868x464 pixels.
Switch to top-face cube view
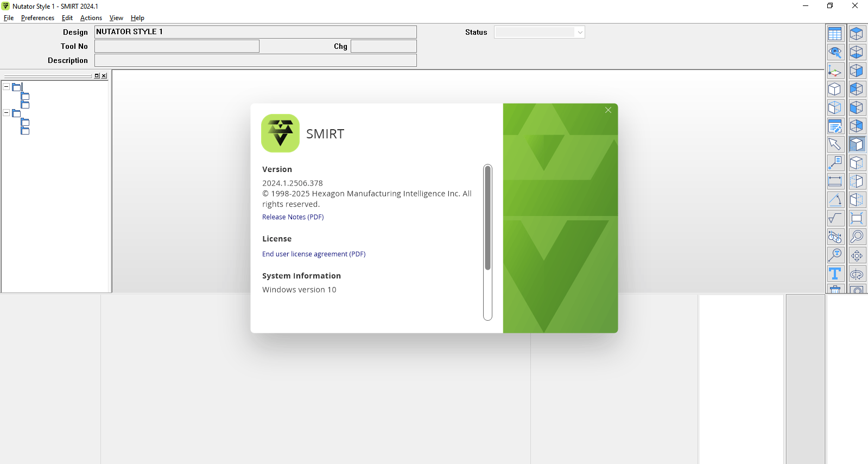(857, 34)
